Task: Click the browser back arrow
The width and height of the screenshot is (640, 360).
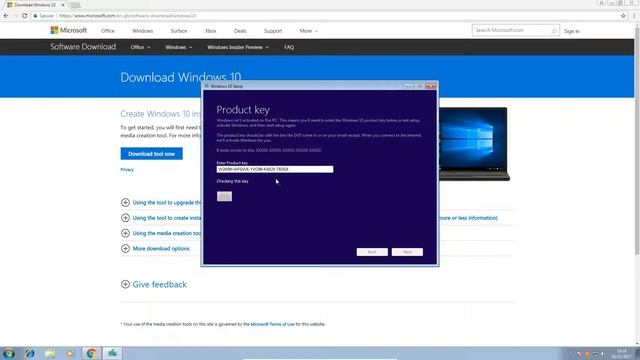Action: pos(6,16)
